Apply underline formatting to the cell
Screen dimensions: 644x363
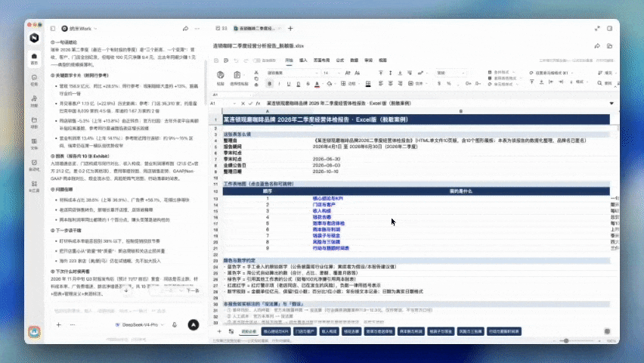(x=289, y=84)
